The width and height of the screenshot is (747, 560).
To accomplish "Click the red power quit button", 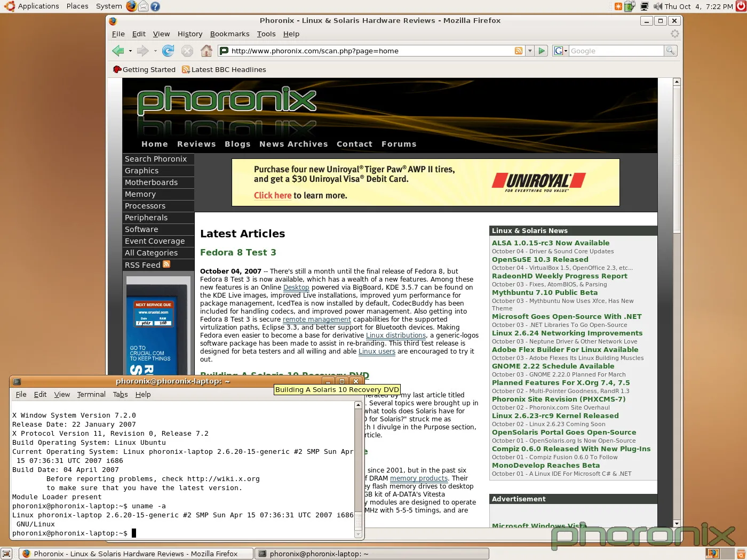I will coord(740,6).
